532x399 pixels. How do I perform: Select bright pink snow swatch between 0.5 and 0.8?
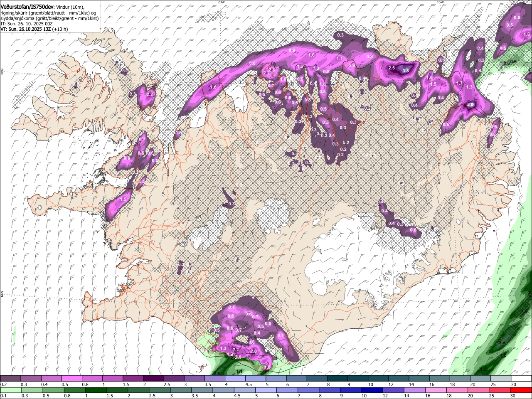click(72, 379)
